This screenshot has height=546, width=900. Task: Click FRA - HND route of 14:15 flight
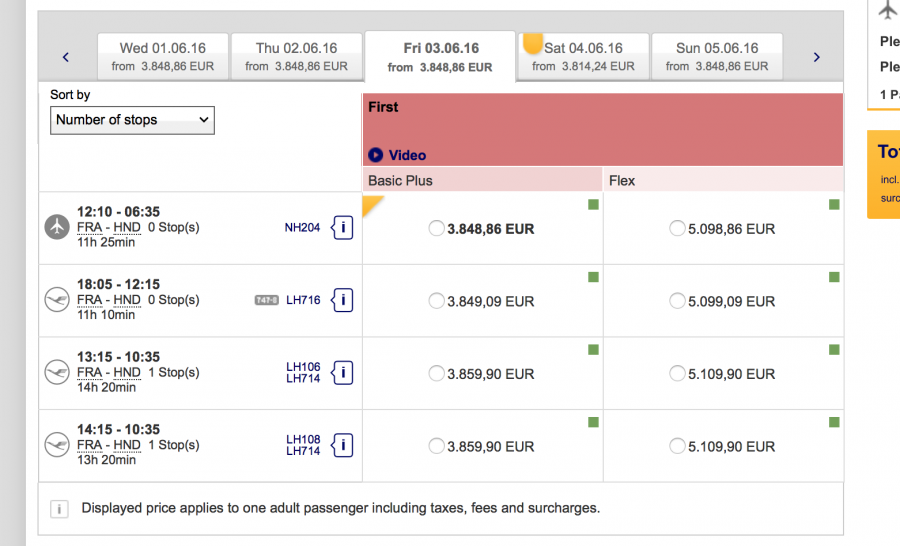point(109,445)
